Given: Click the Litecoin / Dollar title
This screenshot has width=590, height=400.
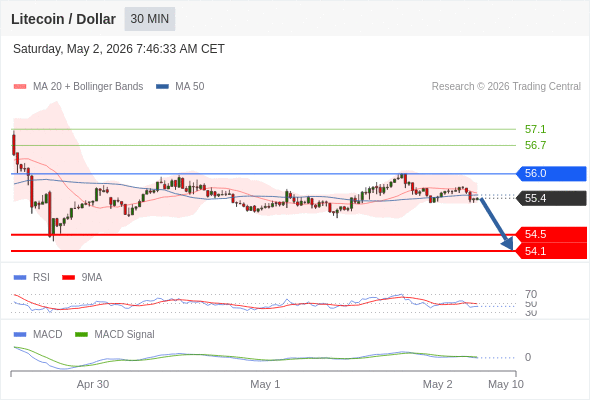Looking at the screenshot, I should [x=63, y=19].
